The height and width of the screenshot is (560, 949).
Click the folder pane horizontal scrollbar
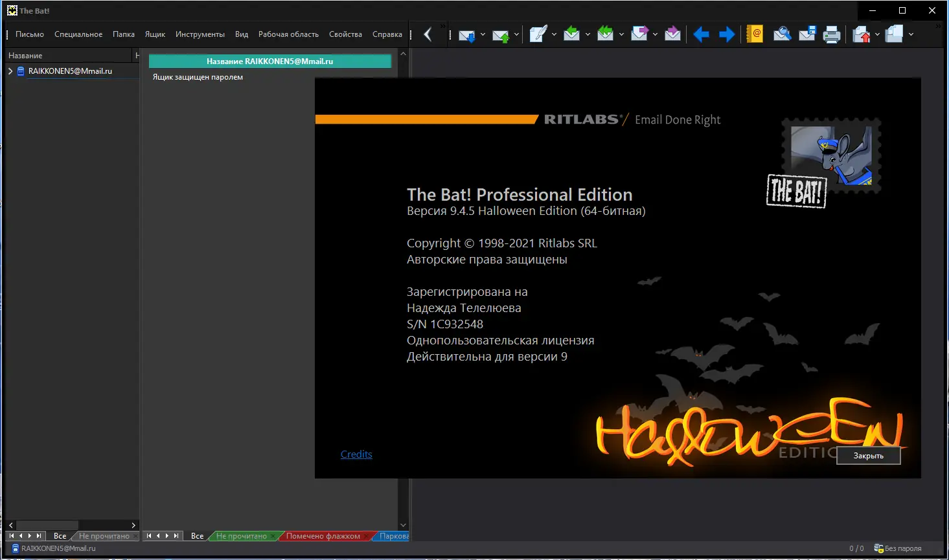(x=47, y=525)
